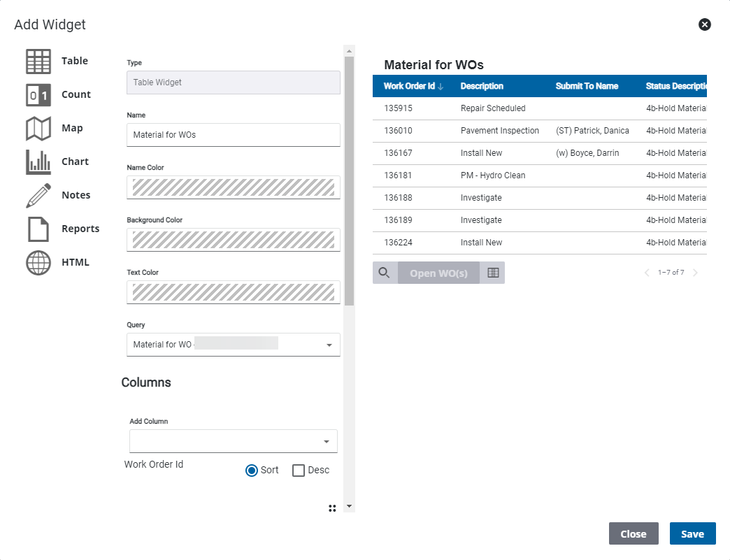Click the grid view icon beside Open WO(s)
This screenshot has width=730, height=560.
pos(493,273)
